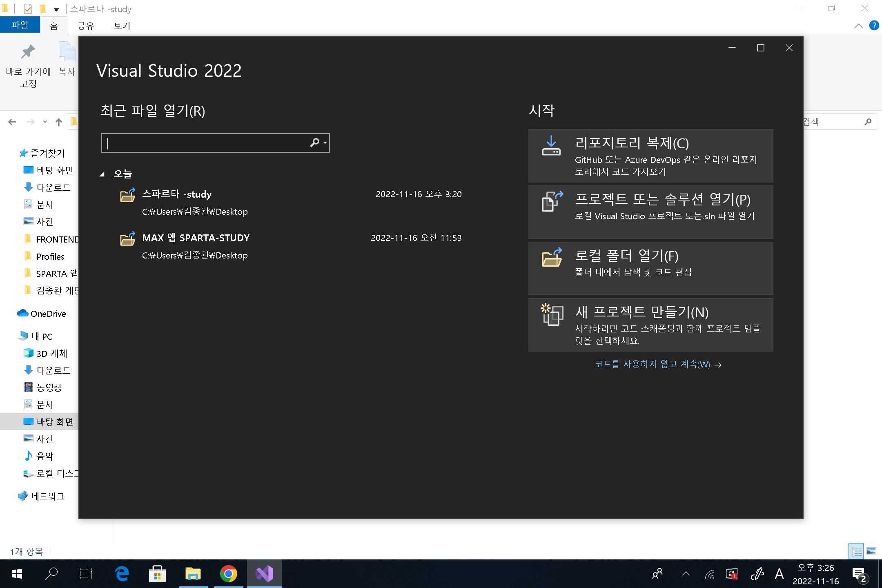Select FRONTEND folder in Explorer sidebar
This screenshot has height=588, width=882.
pos(57,239)
